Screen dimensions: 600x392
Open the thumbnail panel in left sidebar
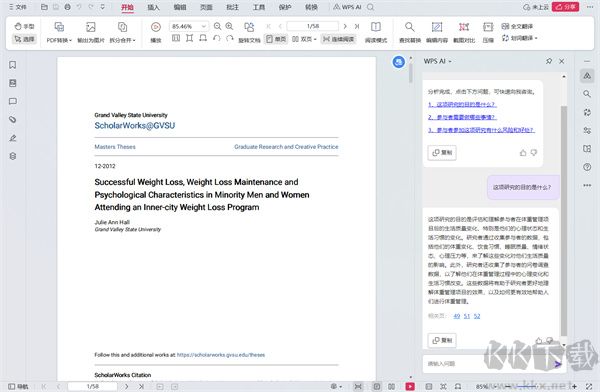pyautogui.click(x=13, y=83)
